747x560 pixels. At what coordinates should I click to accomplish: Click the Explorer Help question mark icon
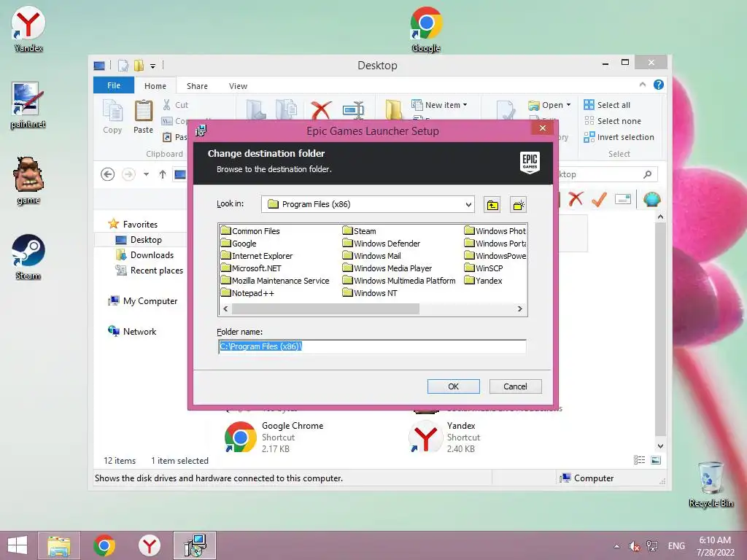tap(659, 85)
